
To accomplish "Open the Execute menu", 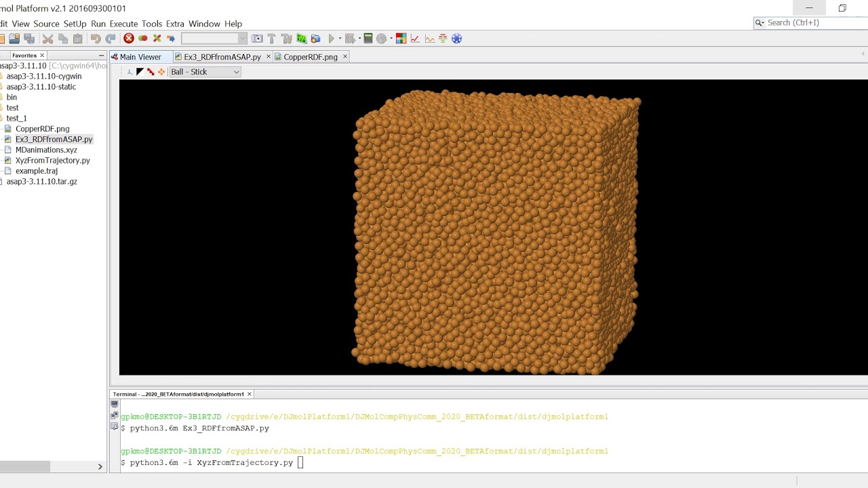I will click(x=123, y=24).
